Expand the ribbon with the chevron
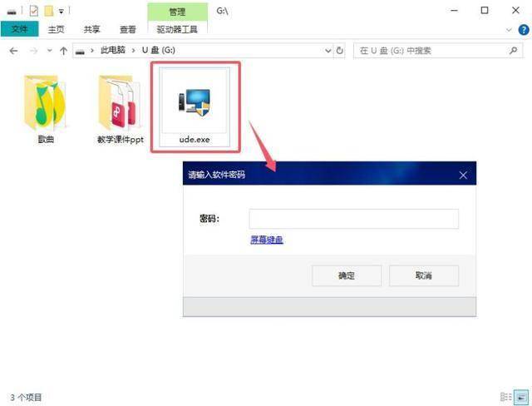 [509, 30]
